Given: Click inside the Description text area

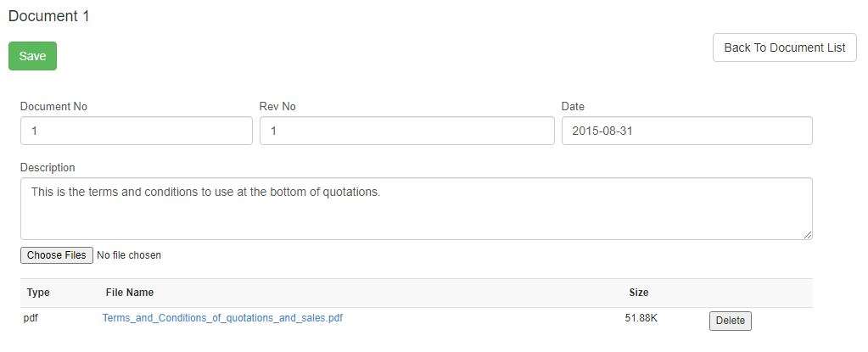Looking at the screenshot, I should [x=416, y=208].
